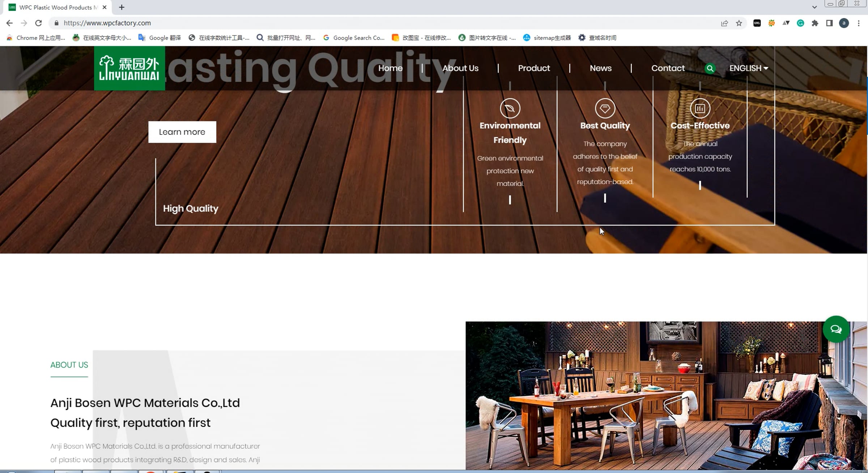Screen dimensions: 868x473
Task: Open the green live chat bubble
Action: pos(836,329)
